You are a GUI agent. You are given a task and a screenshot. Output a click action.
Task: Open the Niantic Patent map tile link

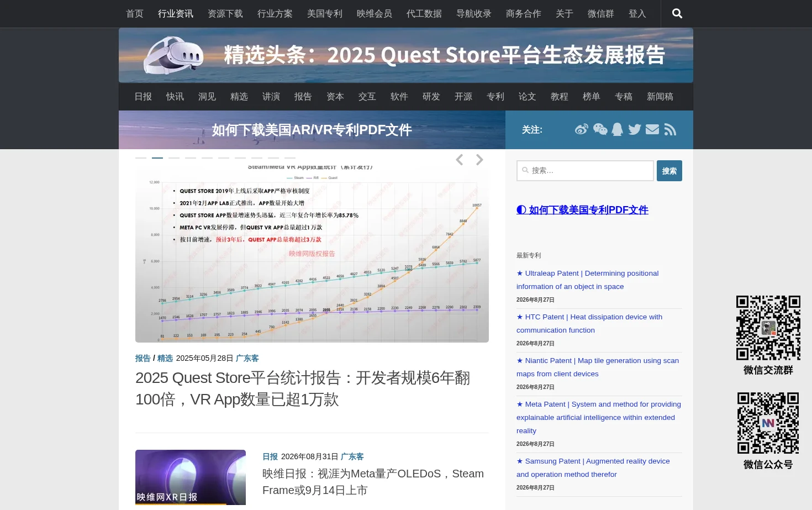point(598,367)
